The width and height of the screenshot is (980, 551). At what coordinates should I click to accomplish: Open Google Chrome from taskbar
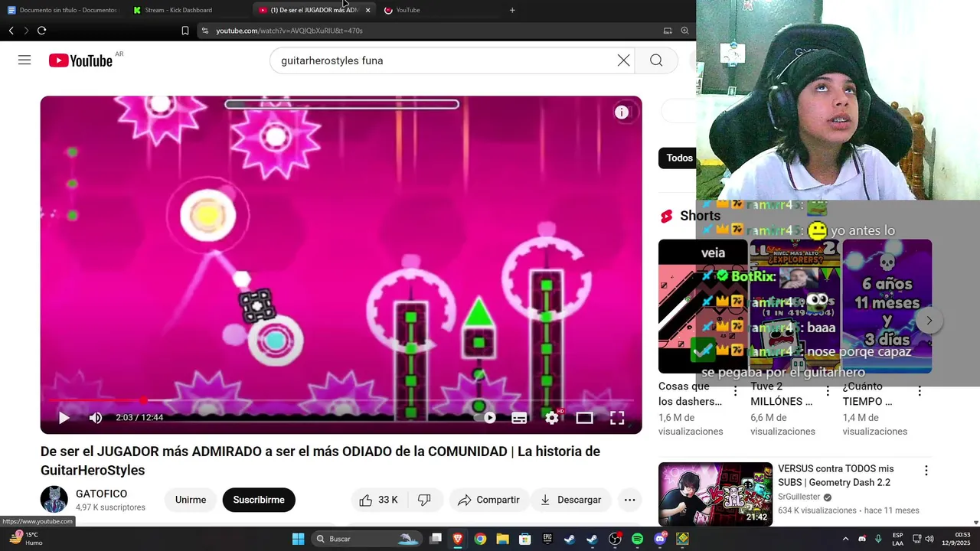(x=480, y=539)
